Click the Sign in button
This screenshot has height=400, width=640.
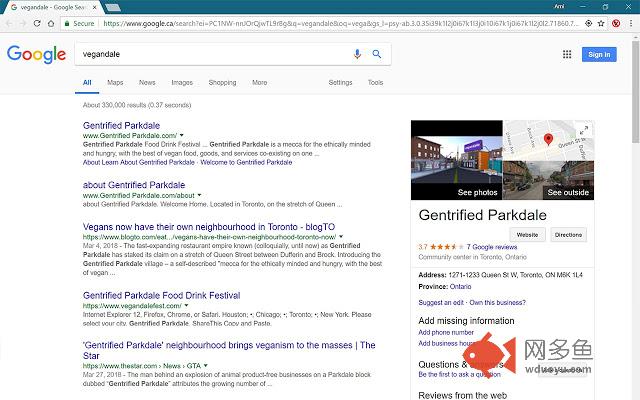(599, 54)
